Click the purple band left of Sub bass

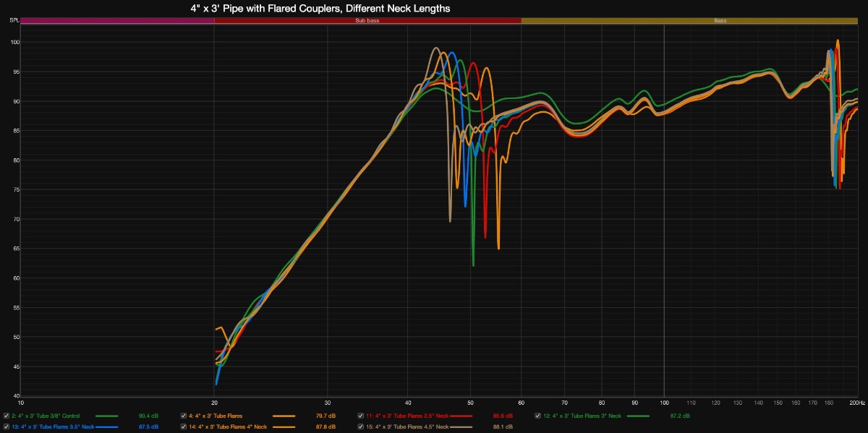point(117,21)
